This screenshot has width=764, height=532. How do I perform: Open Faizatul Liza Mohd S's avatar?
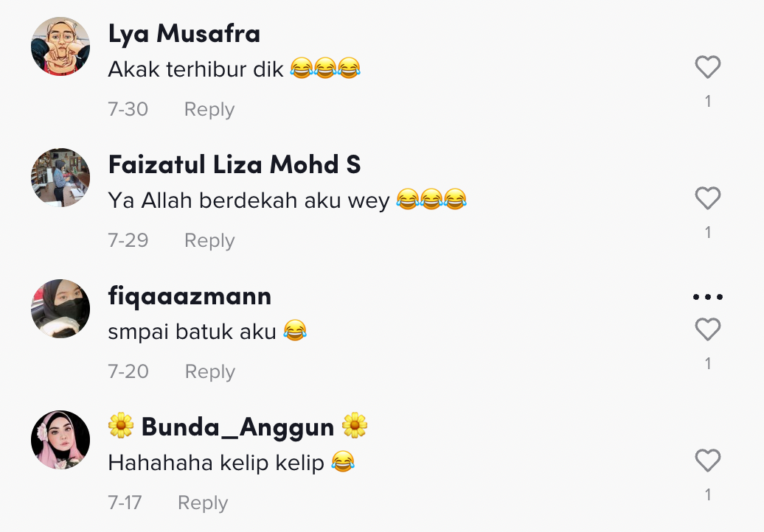pyautogui.click(x=60, y=178)
